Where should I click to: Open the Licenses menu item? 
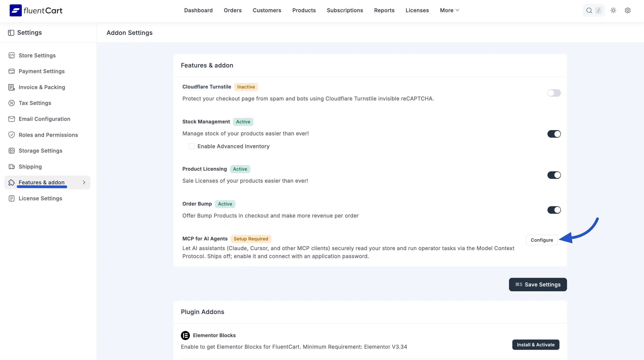[x=417, y=10]
